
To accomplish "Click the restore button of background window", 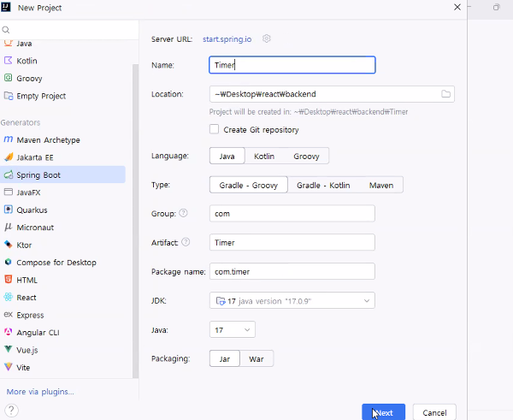I will (496, 7).
